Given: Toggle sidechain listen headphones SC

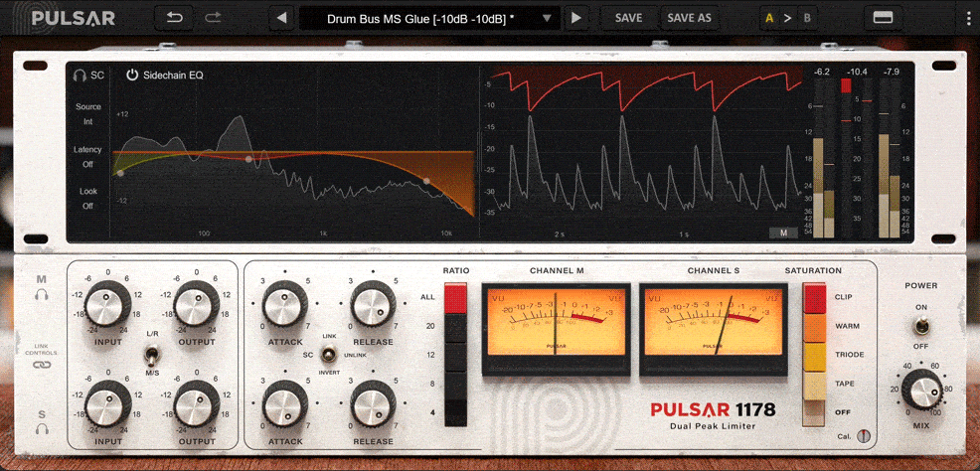Looking at the screenshot, I should click(88, 76).
